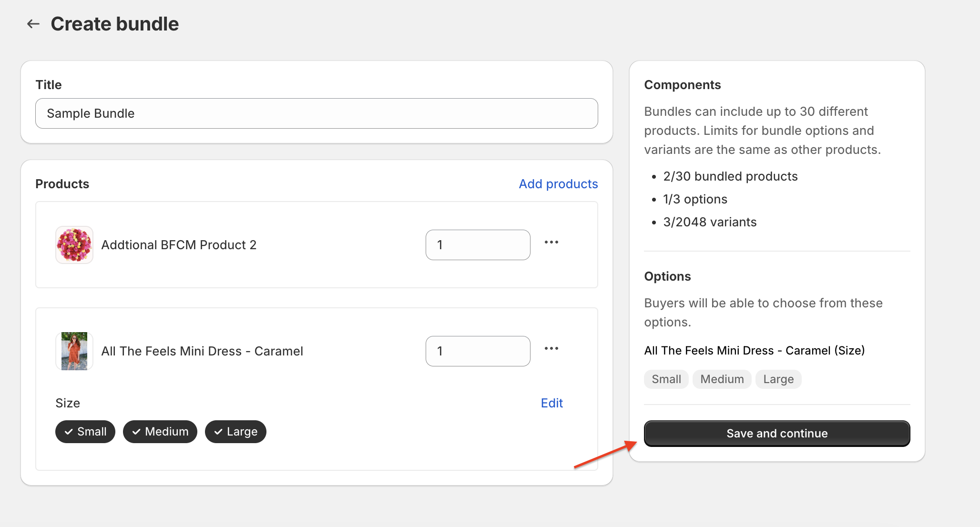This screenshot has height=527, width=980.
Task: Click the Small tag under Options
Action: click(666, 379)
